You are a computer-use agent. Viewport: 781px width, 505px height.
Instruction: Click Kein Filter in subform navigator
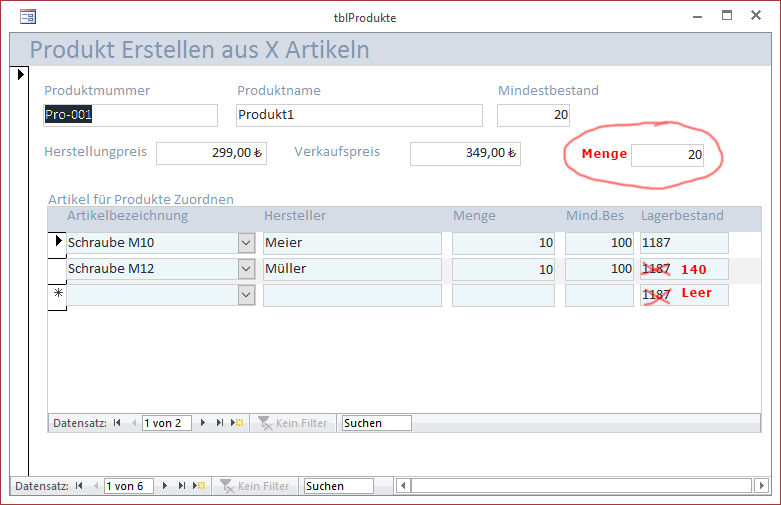293,423
